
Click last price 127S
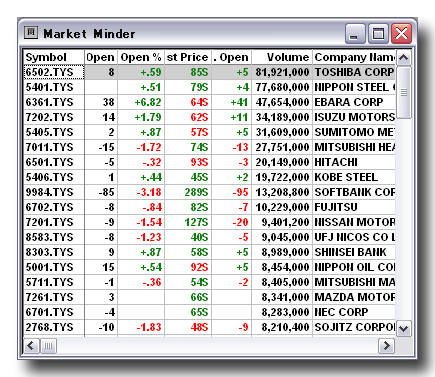[x=197, y=222]
